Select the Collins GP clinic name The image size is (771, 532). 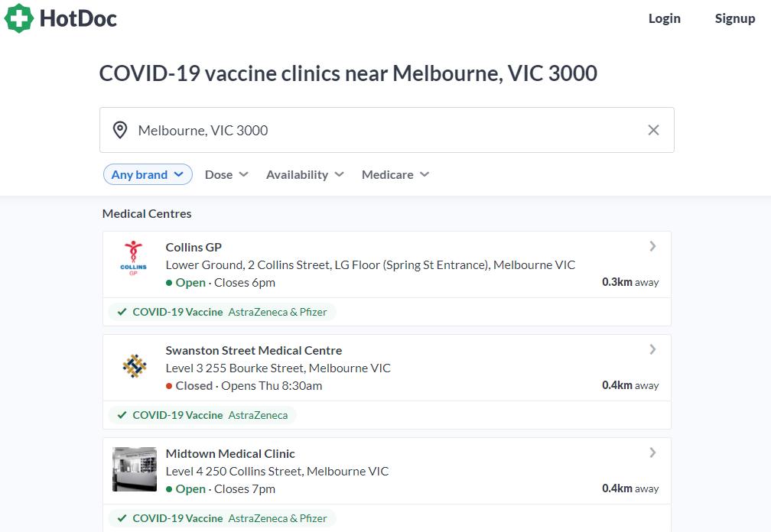[x=194, y=247]
